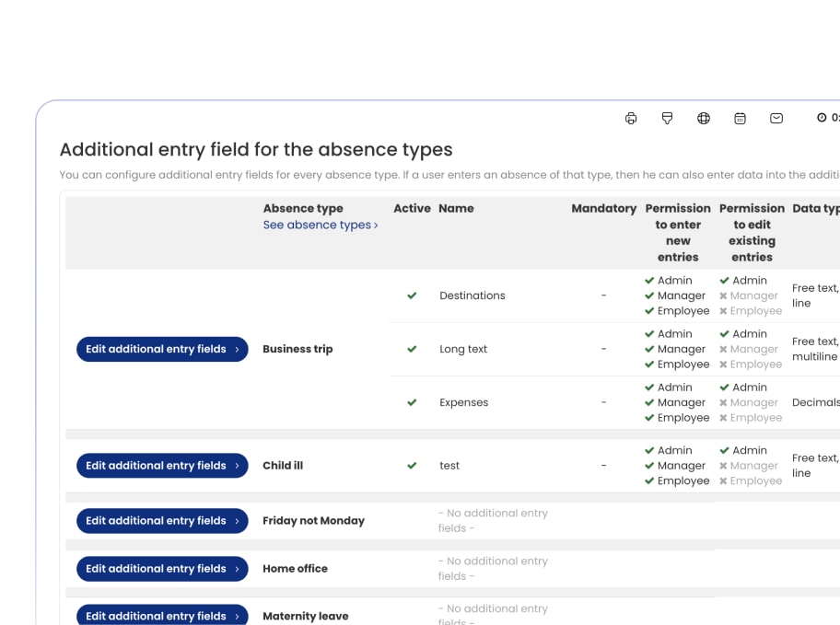Edit additional entry fields for Business trip
This screenshot has width=840, height=625.
click(162, 349)
